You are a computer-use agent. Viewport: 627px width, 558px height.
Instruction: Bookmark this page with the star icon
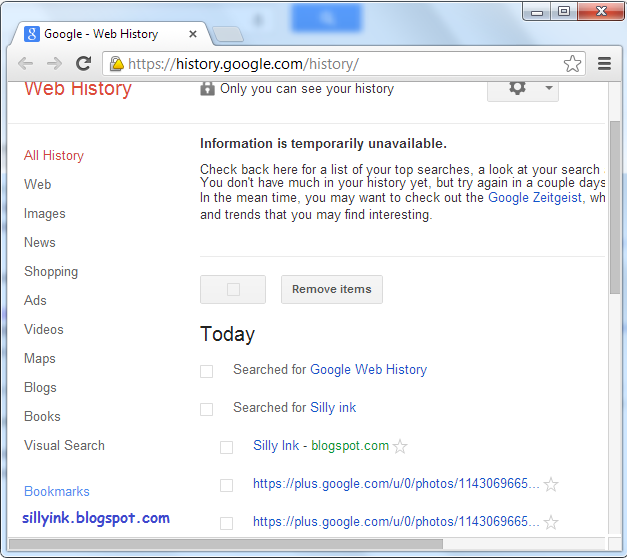pos(572,64)
